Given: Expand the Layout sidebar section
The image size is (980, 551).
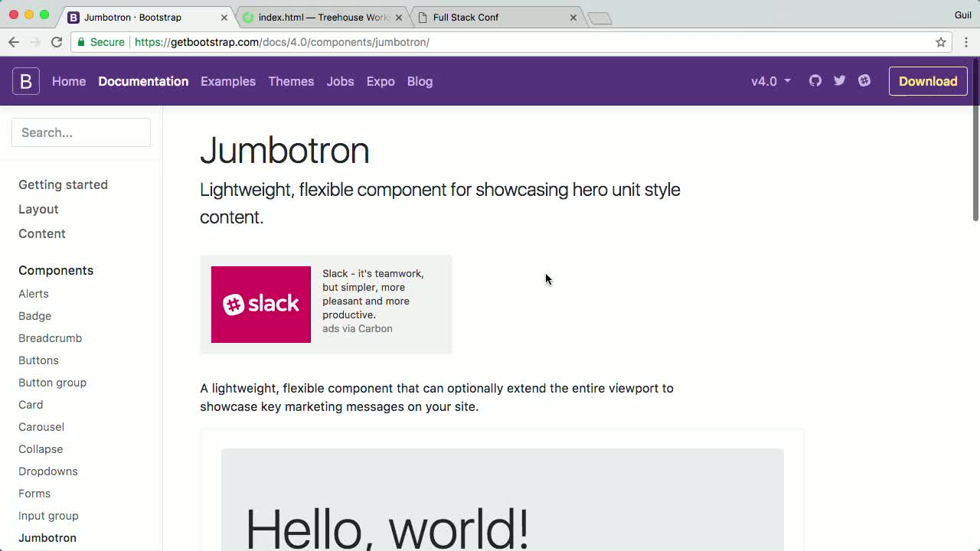Looking at the screenshot, I should click(x=38, y=209).
